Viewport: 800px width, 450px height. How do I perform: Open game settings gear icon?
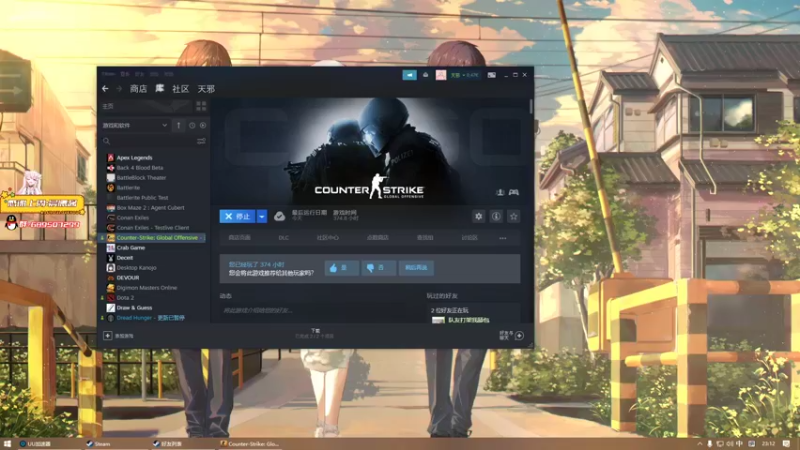coord(479,216)
